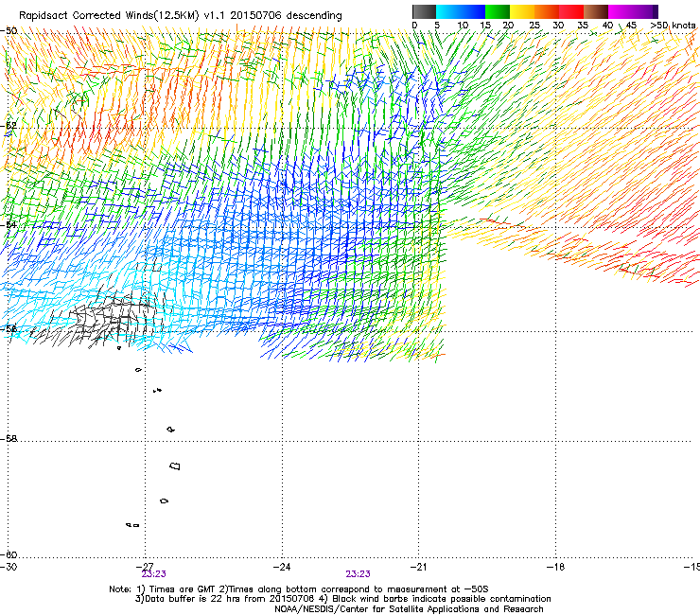Viewport: 700px width, 615px height.
Task: Click the '>50 knots' legend label
Action: [673, 26]
